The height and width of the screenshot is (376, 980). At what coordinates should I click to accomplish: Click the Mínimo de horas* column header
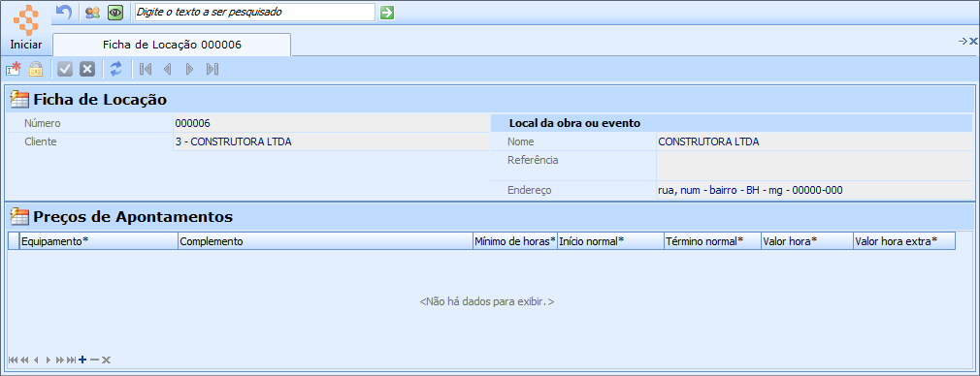515,241
